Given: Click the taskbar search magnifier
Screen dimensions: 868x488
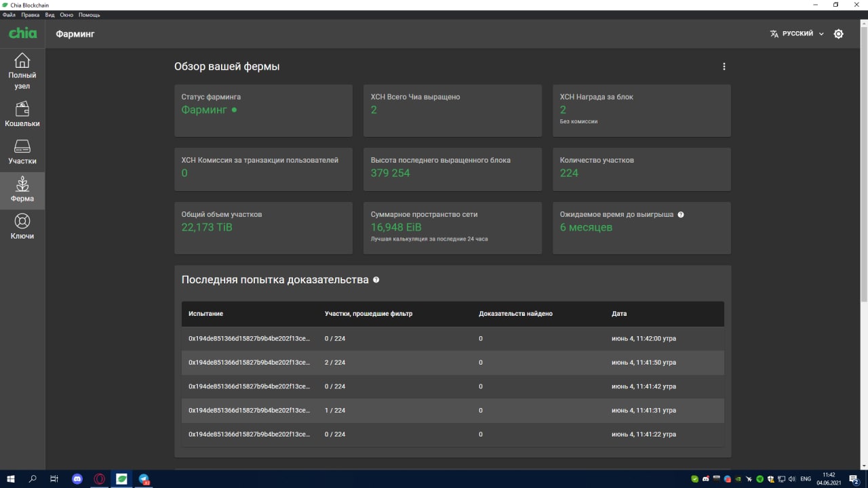Looking at the screenshot, I should (33, 479).
